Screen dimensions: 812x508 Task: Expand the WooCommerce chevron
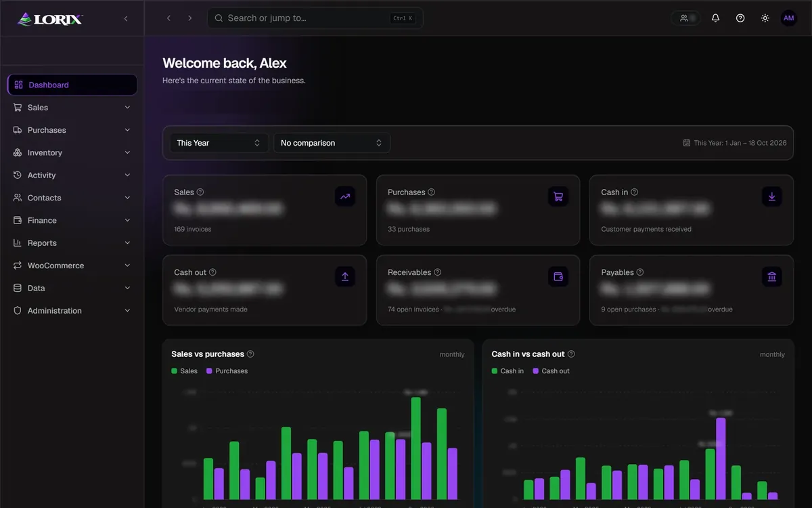127,266
